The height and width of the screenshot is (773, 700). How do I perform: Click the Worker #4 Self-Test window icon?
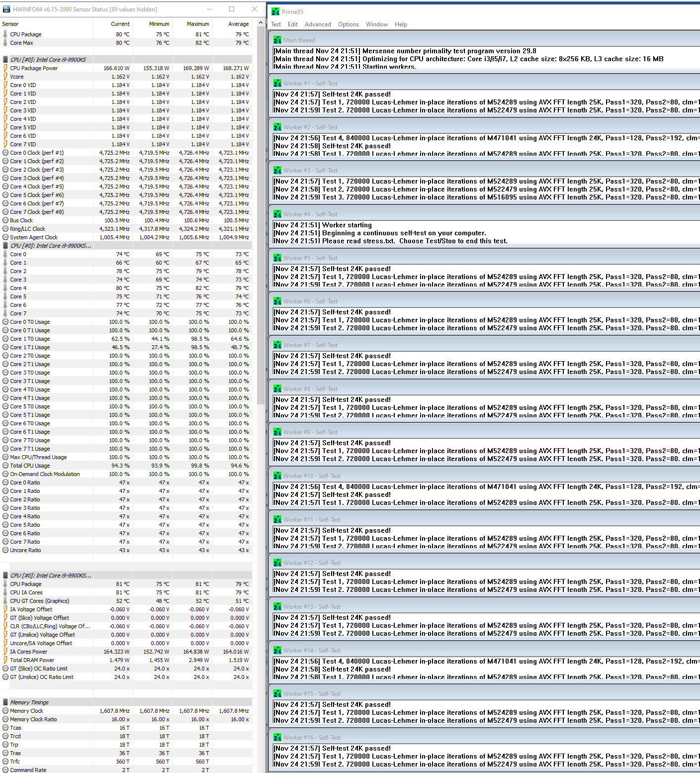(277, 214)
